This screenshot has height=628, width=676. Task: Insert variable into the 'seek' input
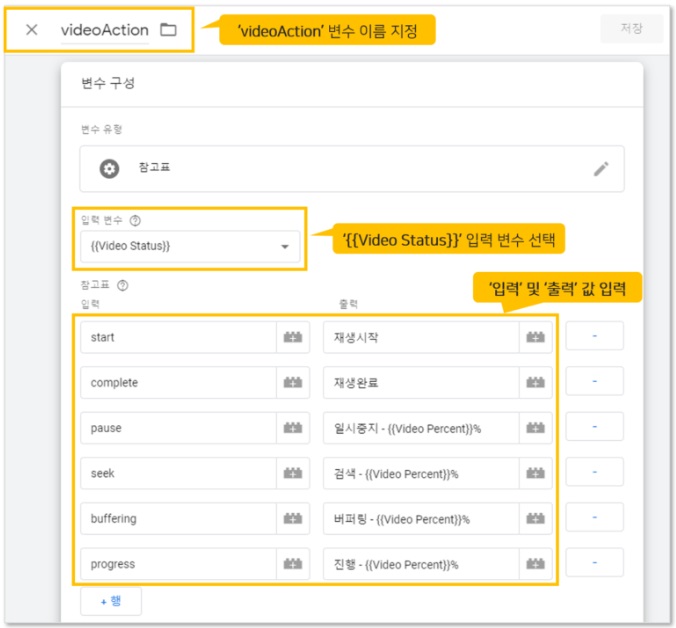[293, 473]
